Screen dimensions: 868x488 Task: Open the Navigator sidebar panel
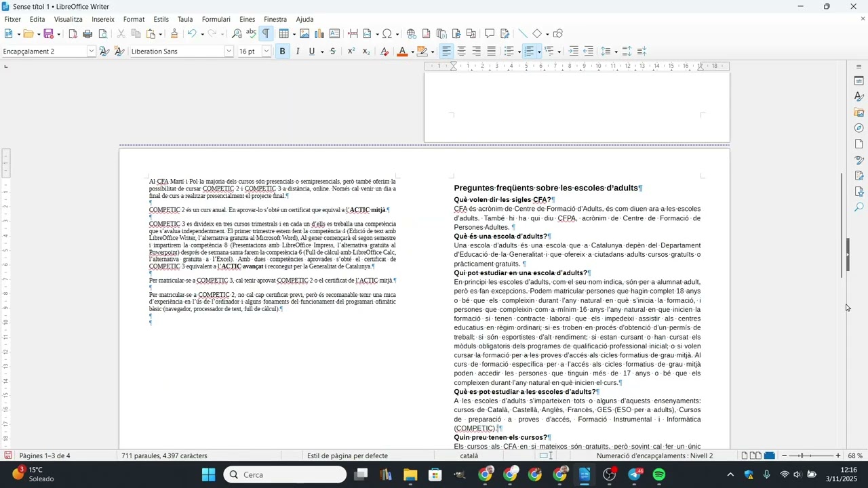coord(859,128)
